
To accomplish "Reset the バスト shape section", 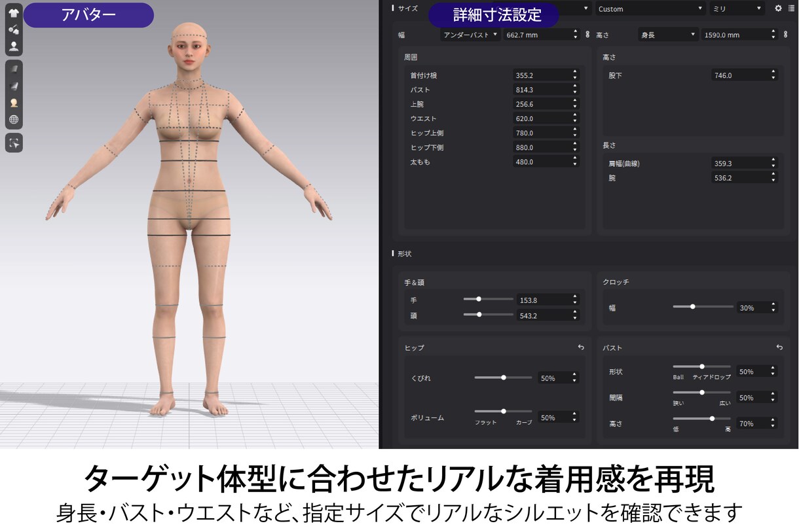I will click(x=779, y=347).
